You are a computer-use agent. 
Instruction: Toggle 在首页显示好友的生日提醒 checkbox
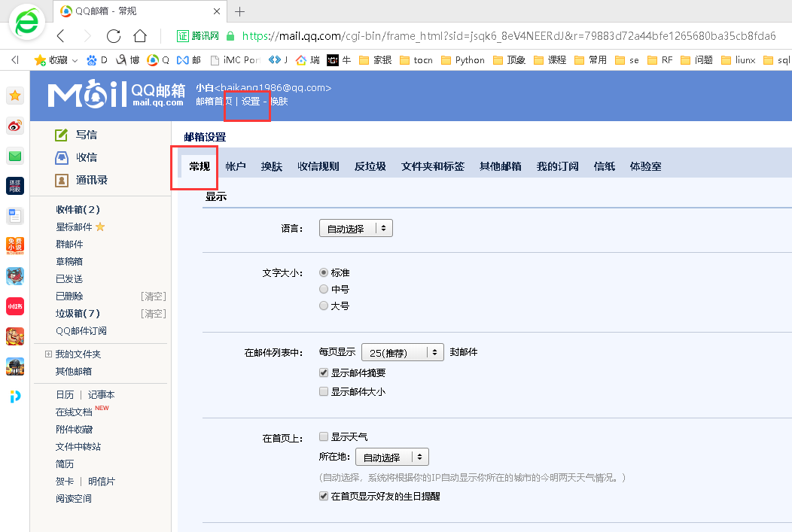[x=324, y=496]
